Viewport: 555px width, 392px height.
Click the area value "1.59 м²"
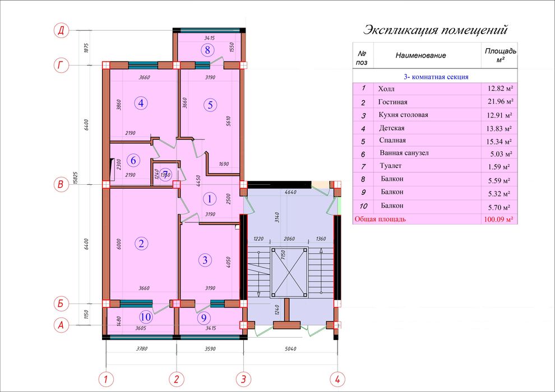pos(499,167)
